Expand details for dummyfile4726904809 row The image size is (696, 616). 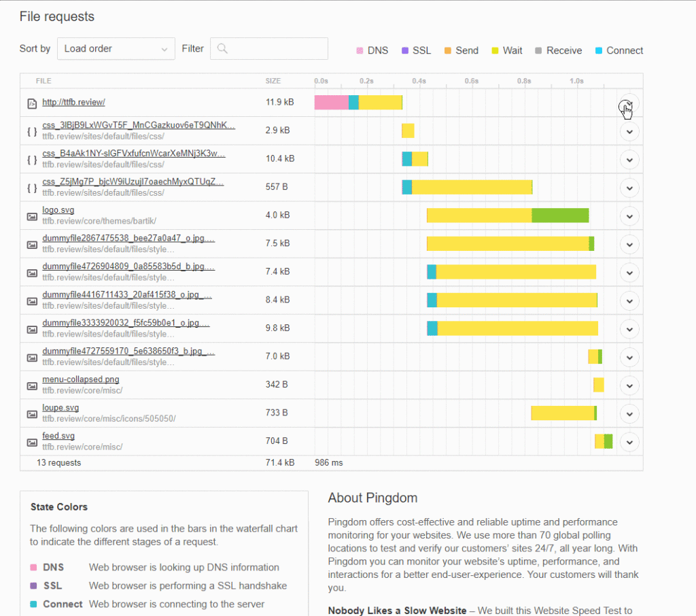click(x=629, y=273)
